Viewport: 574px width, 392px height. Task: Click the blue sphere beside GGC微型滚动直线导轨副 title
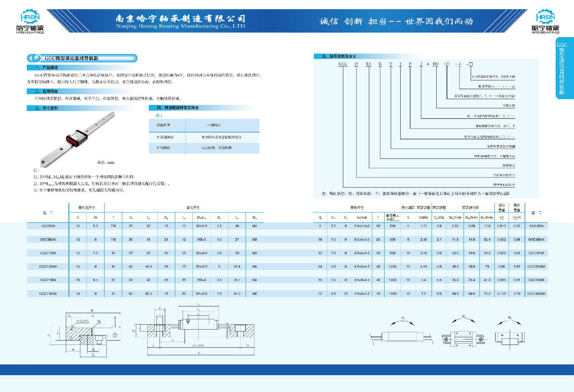tap(36, 58)
